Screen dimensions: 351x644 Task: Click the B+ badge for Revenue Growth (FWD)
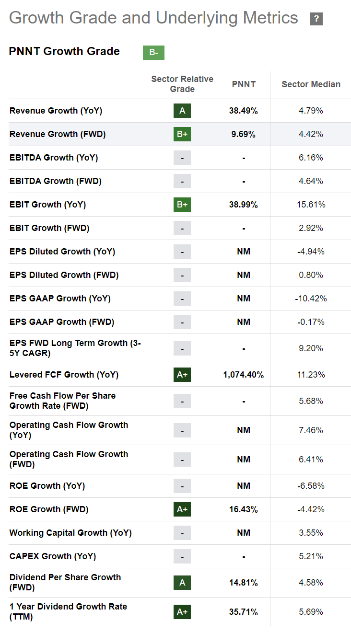click(182, 134)
